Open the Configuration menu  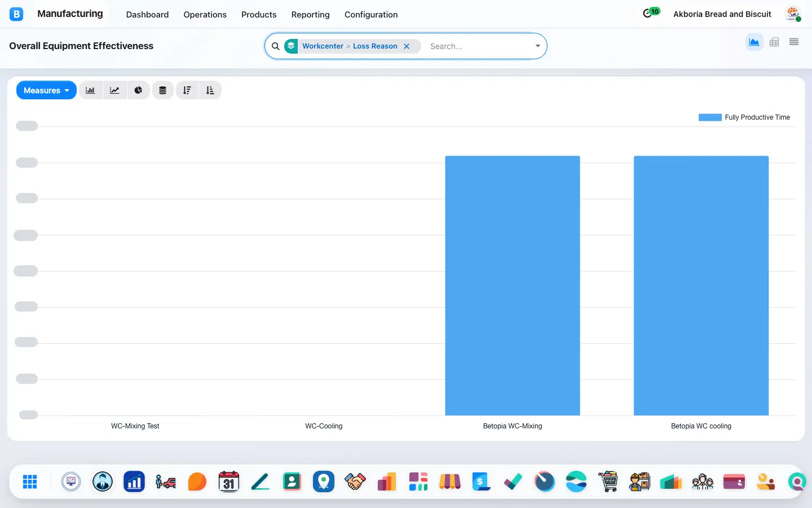[371, 15]
